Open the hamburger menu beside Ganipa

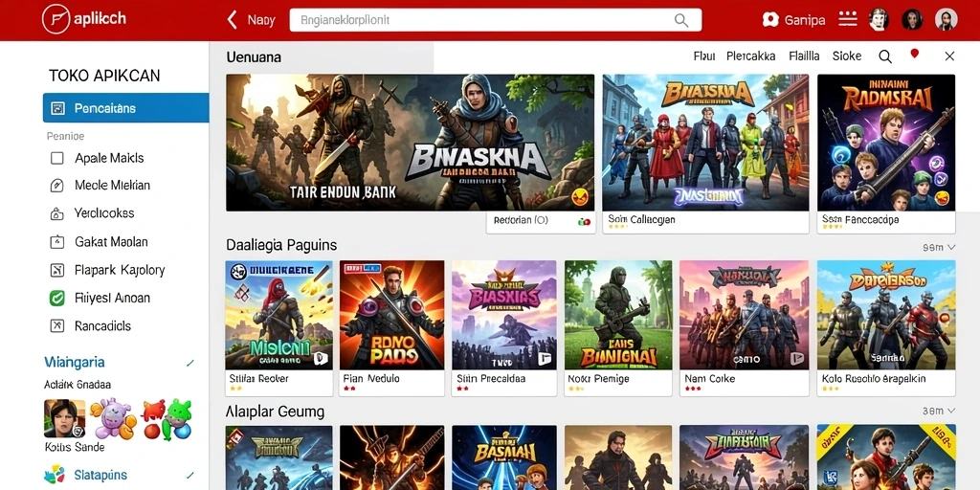click(848, 19)
